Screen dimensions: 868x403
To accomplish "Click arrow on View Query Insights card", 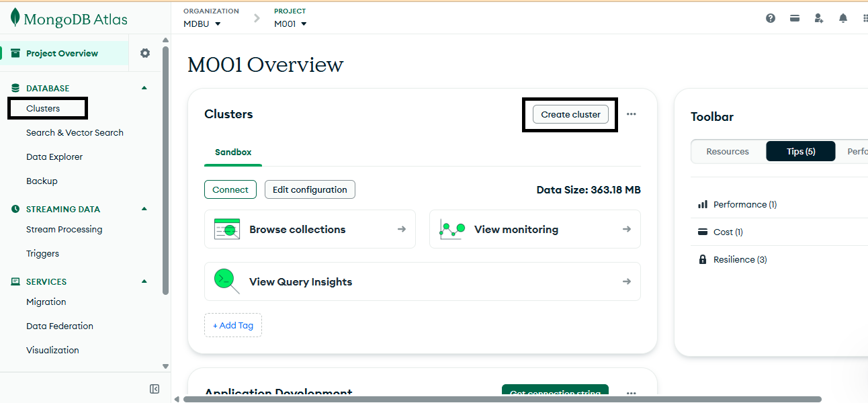I will pyautogui.click(x=627, y=281).
